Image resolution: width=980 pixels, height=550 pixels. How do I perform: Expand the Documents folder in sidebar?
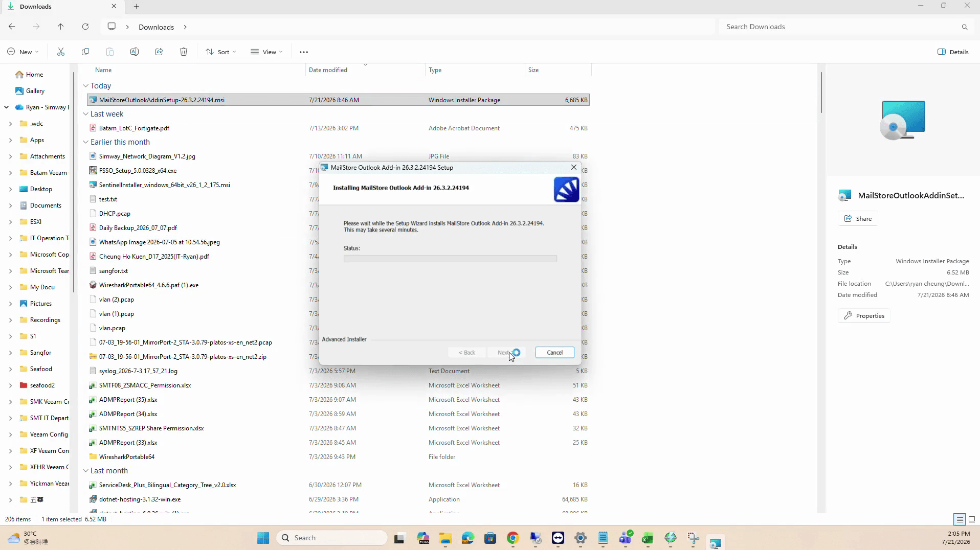point(10,205)
